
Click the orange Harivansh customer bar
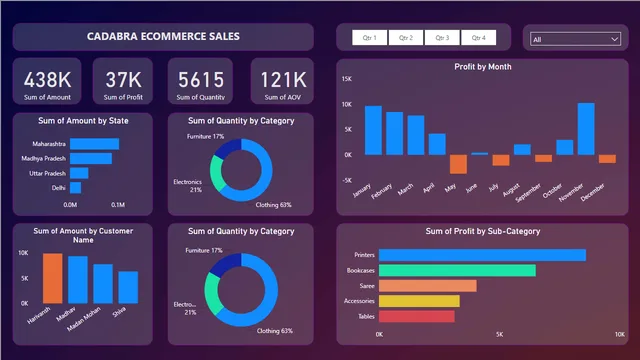click(53, 278)
